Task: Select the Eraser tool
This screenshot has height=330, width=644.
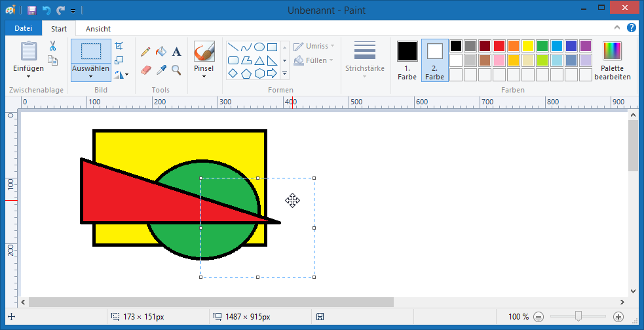Action: coord(145,70)
